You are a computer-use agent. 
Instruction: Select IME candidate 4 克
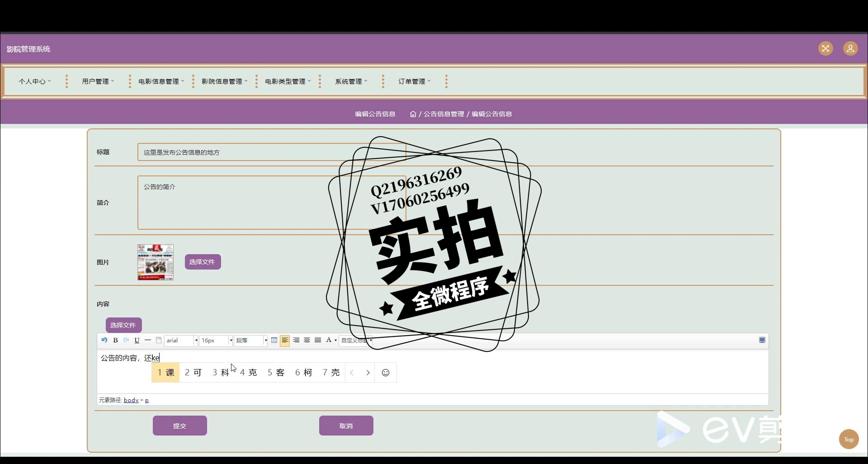click(x=248, y=373)
